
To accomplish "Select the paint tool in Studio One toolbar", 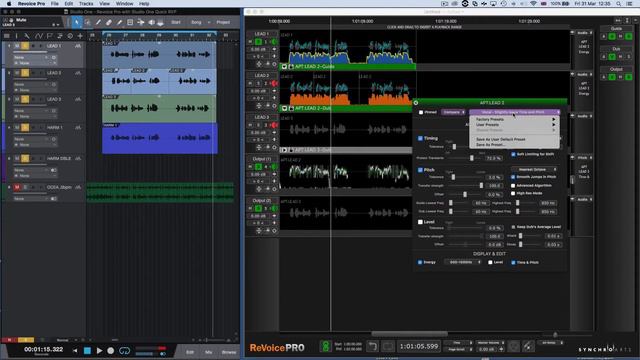I will [x=119, y=22].
